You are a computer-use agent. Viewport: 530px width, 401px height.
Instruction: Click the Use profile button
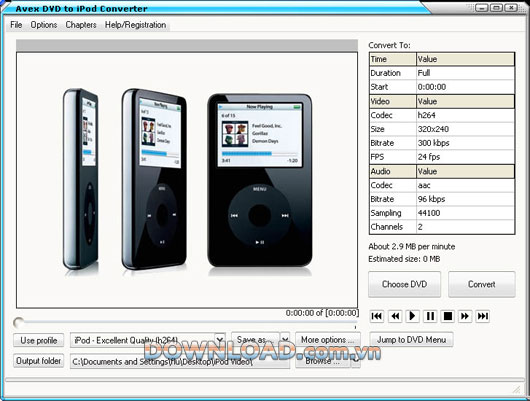pyautogui.click(x=39, y=340)
